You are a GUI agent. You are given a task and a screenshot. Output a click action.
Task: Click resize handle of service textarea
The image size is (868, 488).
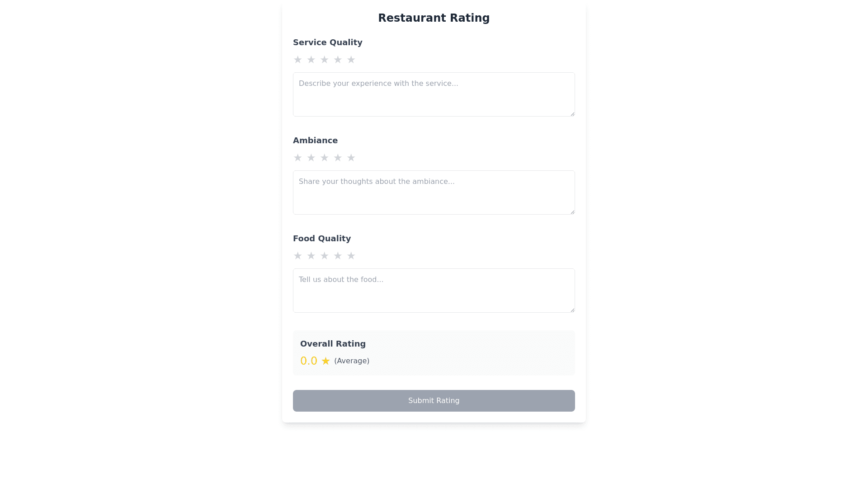click(x=572, y=114)
